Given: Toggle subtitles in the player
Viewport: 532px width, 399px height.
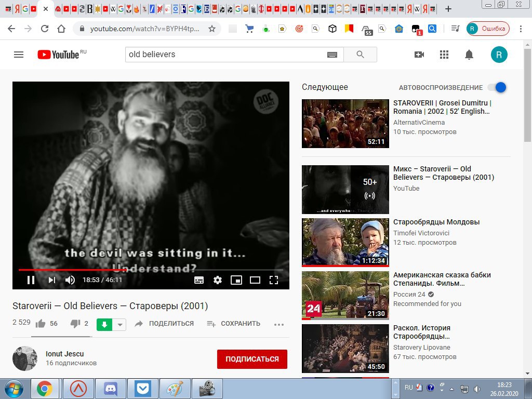Looking at the screenshot, I should pyautogui.click(x=199, y=280).
